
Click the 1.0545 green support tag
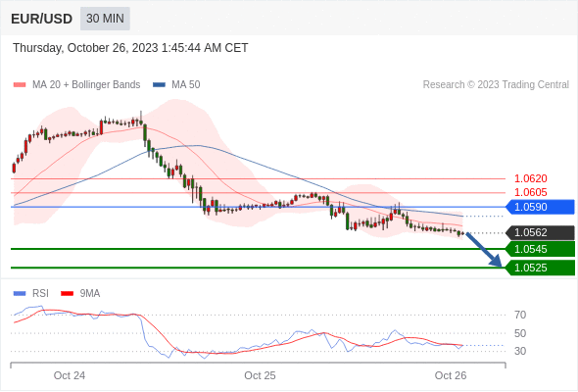[x=540, y=249]
